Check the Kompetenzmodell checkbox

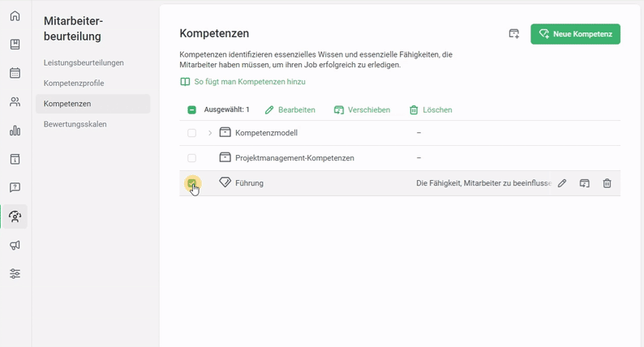[191, 133]
